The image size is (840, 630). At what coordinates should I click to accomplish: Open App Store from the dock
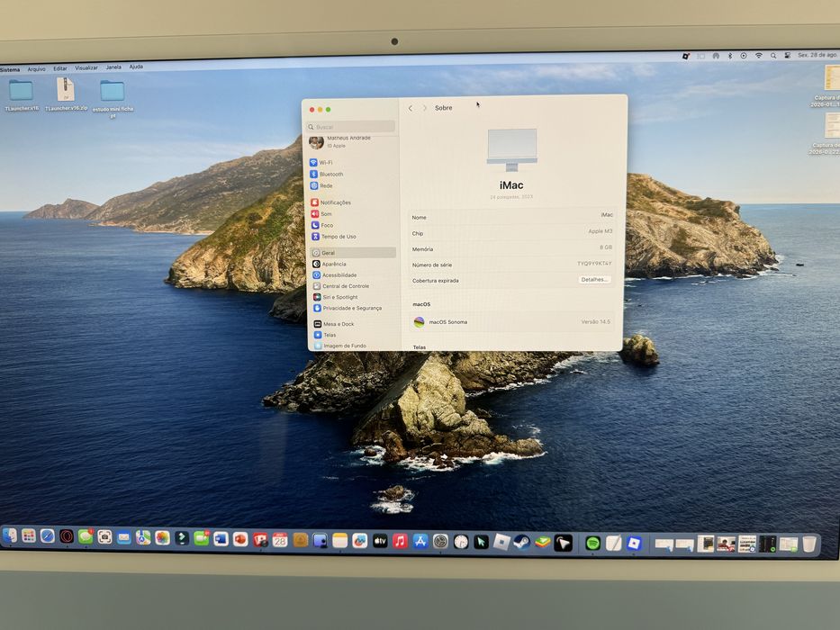pos(420,542)
